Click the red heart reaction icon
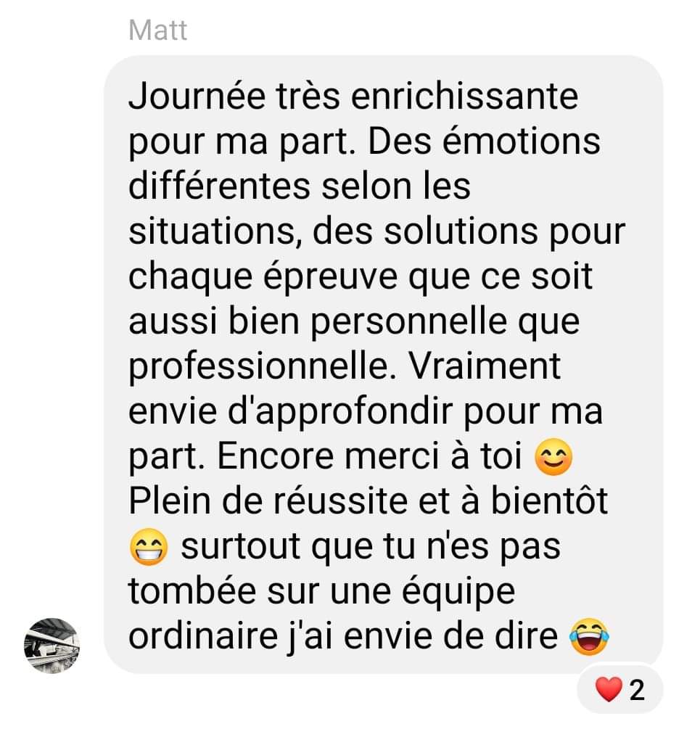This screenshot has width=700, height=737. 609,689
